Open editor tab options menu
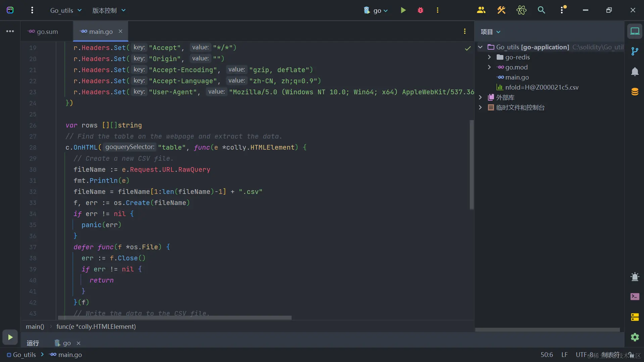 (464, 31)
